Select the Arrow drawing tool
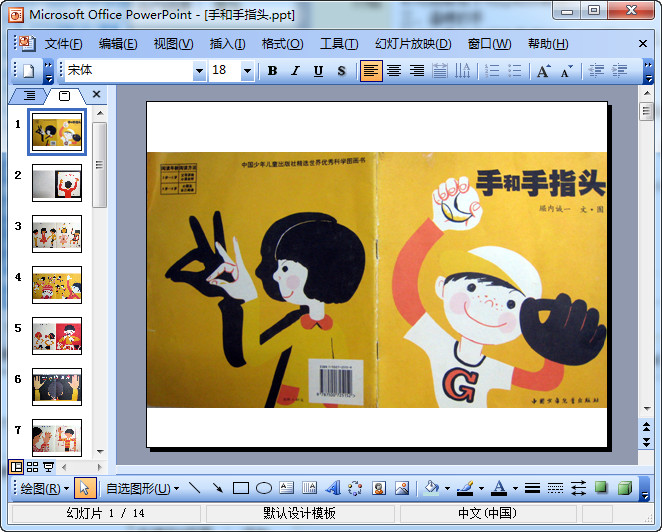 click(217, 489)
